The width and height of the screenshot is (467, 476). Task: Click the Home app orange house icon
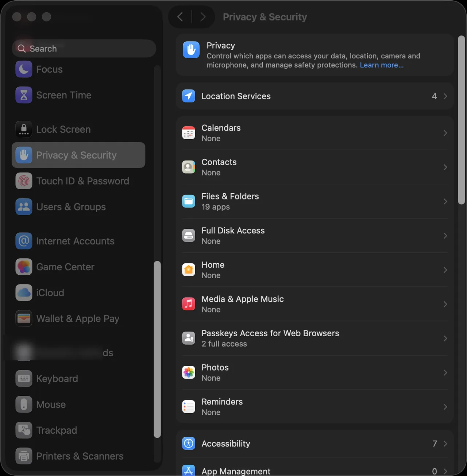click(189, 270)
